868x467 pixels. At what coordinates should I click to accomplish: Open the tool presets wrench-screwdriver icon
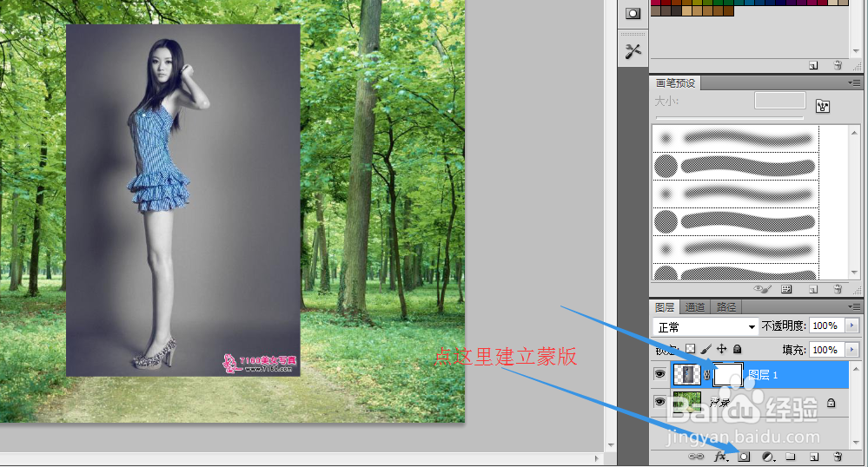(x=633, y=51)
